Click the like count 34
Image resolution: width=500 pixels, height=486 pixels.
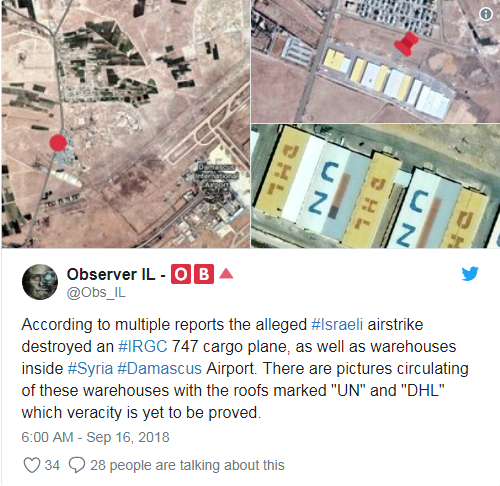(52, 465)
